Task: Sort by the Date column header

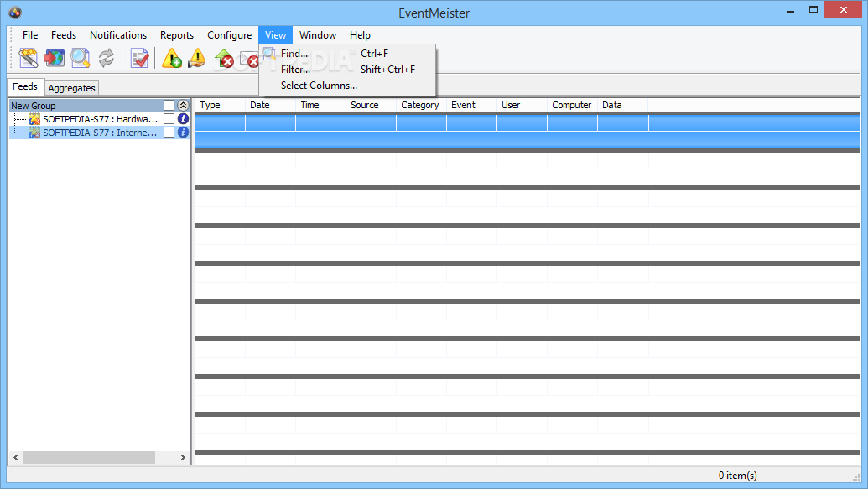Action: [x=270, y=105]
